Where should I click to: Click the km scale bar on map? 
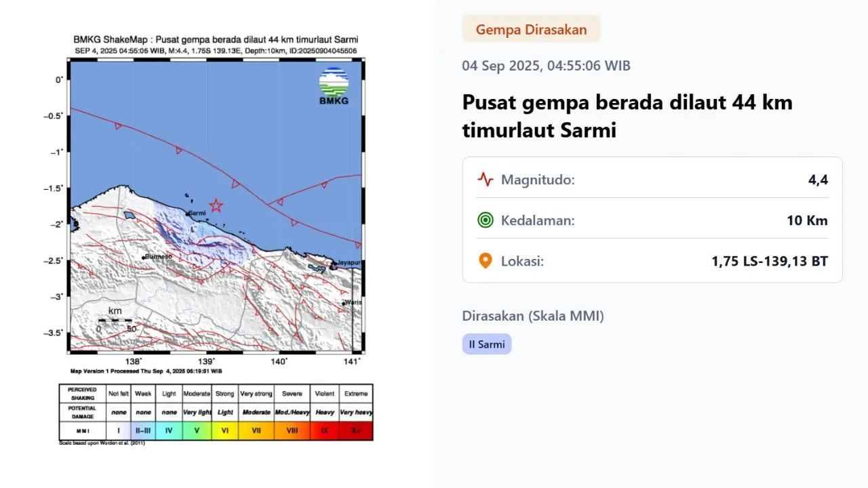pyautogui.click(x=115, y=320)
